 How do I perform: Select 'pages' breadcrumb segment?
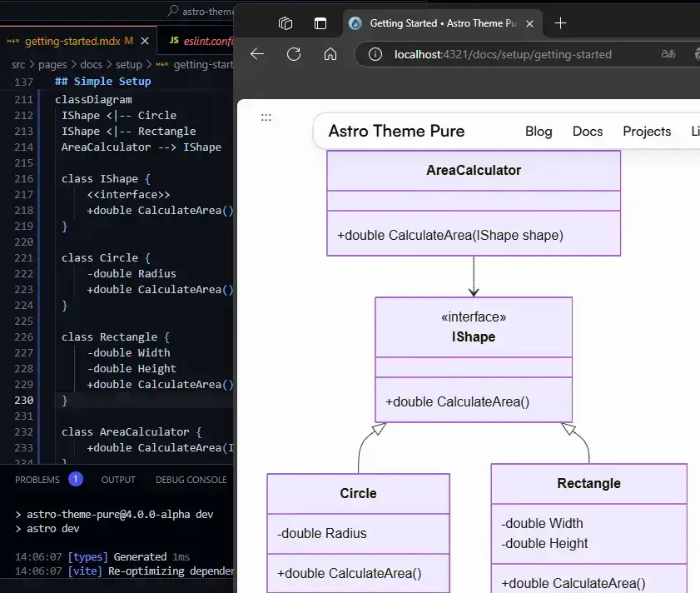point(52,65)
